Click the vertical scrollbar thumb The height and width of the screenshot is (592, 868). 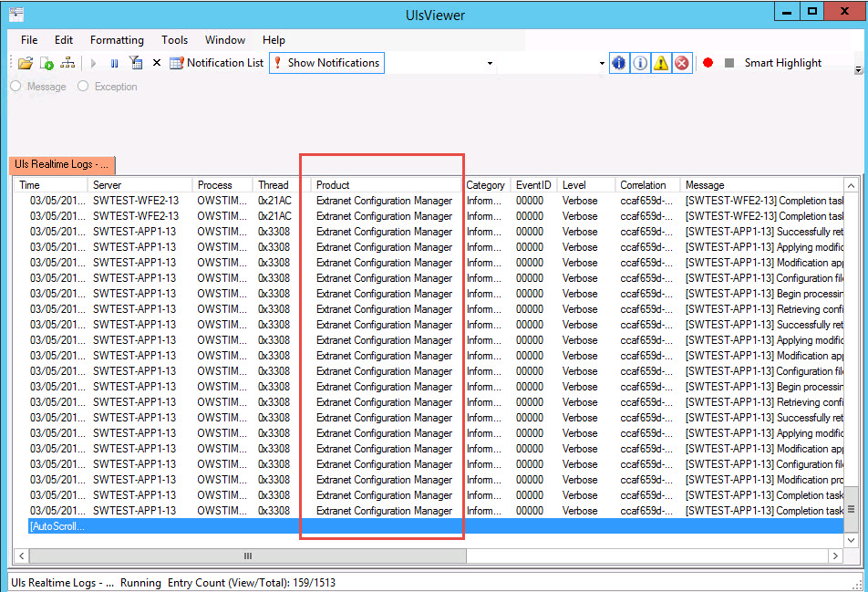coord(851,509)
